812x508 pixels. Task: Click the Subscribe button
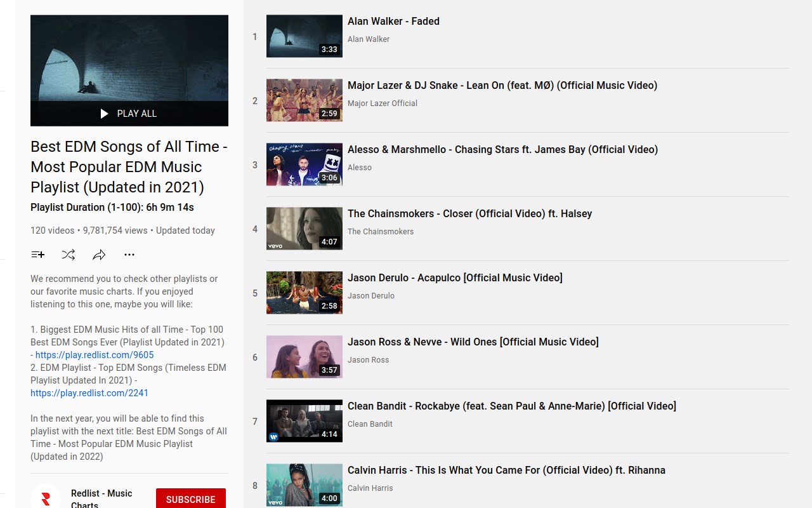click(x=191, y=498)
